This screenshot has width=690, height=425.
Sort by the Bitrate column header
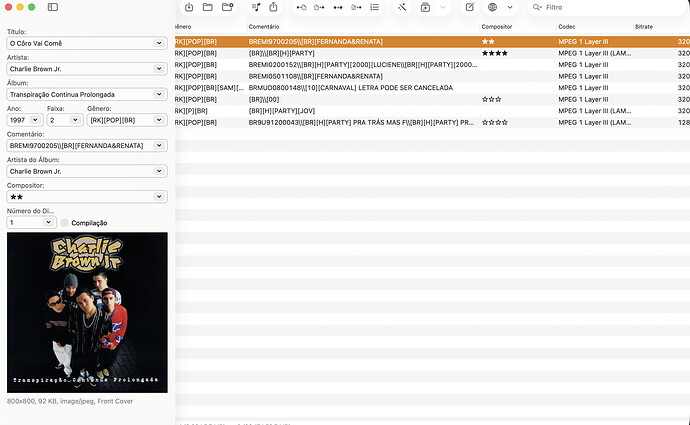(644, 27)
